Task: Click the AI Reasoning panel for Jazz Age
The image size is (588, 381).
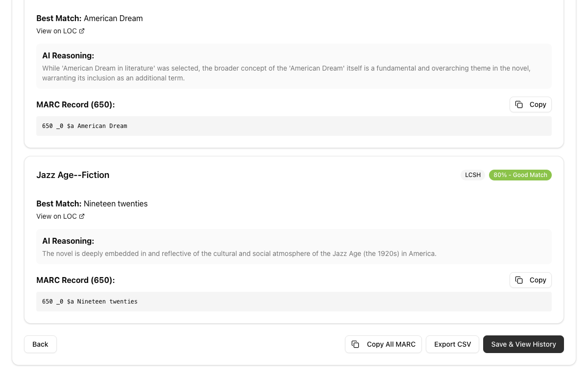Action: 294,247
